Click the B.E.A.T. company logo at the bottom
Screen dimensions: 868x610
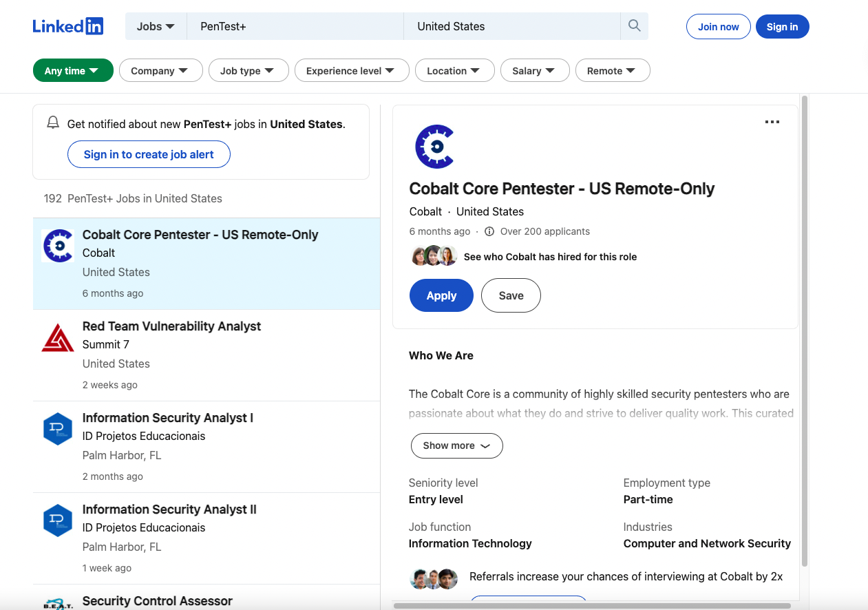pos(58,603)
